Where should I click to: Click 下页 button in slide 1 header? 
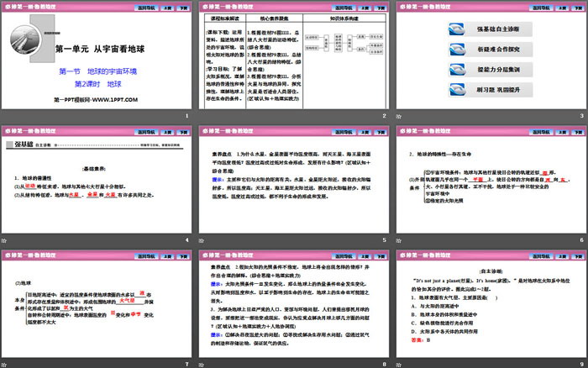click(x=184, y=8)
